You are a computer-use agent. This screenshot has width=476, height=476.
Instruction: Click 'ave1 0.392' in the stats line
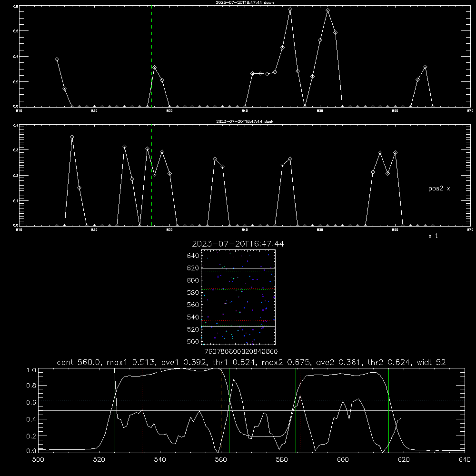(184, 362)
